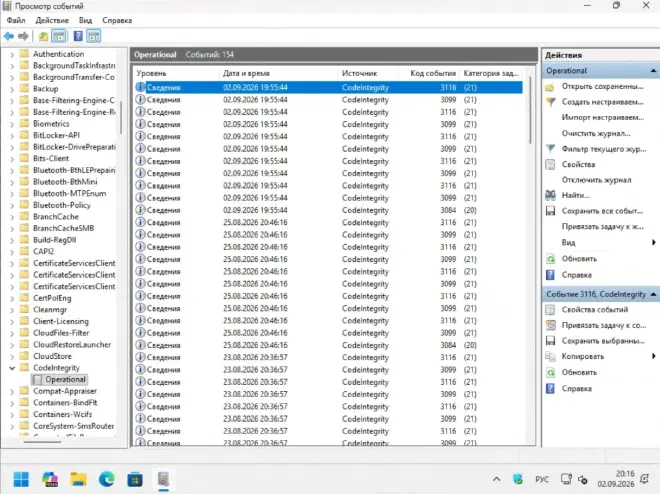Screen dimensions: 660x494
Task: Sort by Дата и время column header
Action: click(x=279, y=73)
